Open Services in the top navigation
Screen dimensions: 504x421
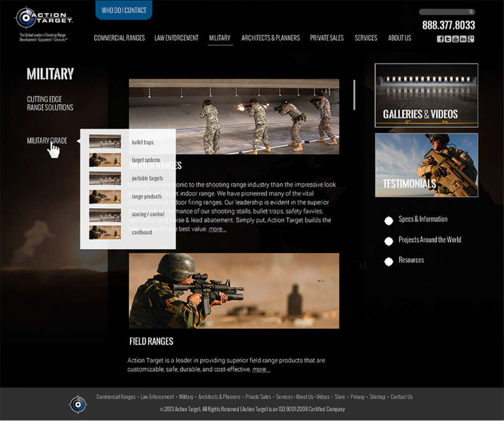click(366, 38)
